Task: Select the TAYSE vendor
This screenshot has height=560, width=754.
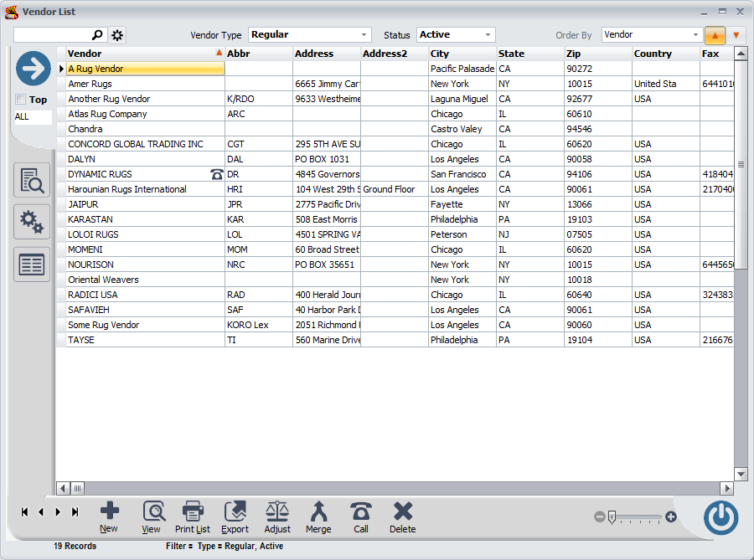Action: tap(145, 340)
